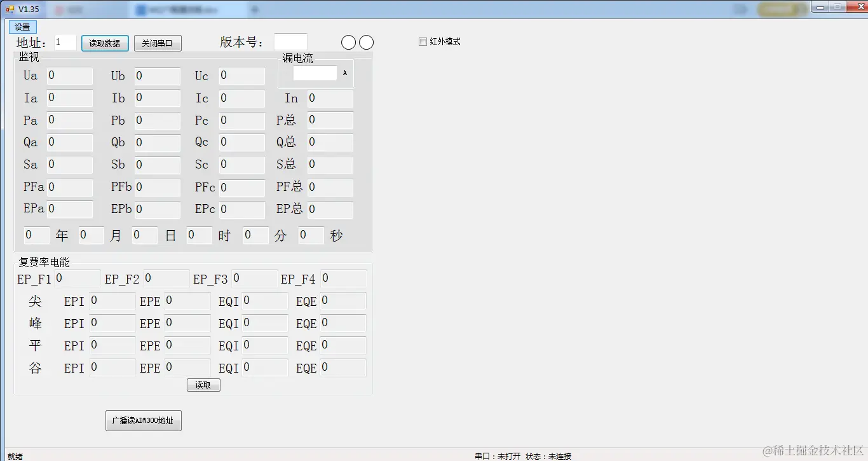Click the 秒 (second) field
The height and width of the screenshot is (461, 868).
coord(311,235)
